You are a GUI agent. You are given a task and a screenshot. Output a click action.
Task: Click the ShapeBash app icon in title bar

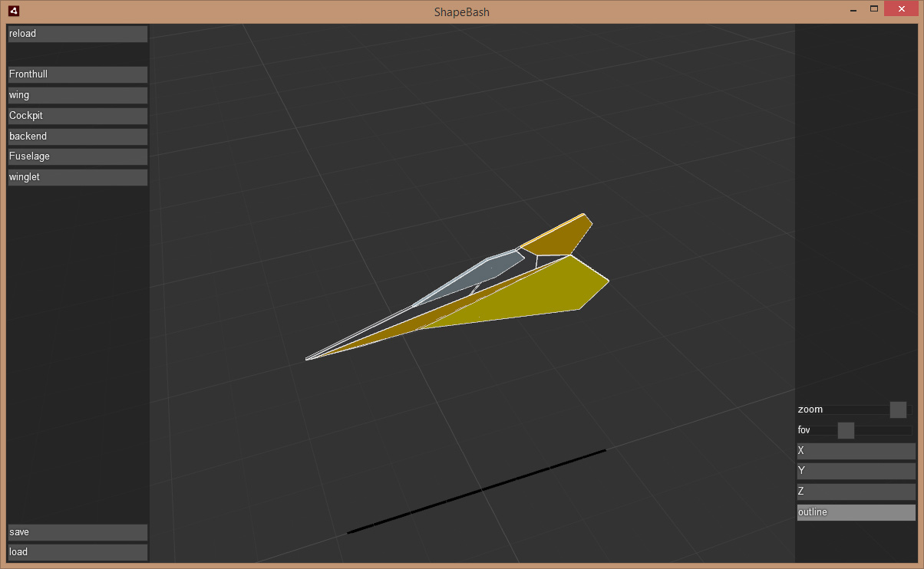pos(14,12)
